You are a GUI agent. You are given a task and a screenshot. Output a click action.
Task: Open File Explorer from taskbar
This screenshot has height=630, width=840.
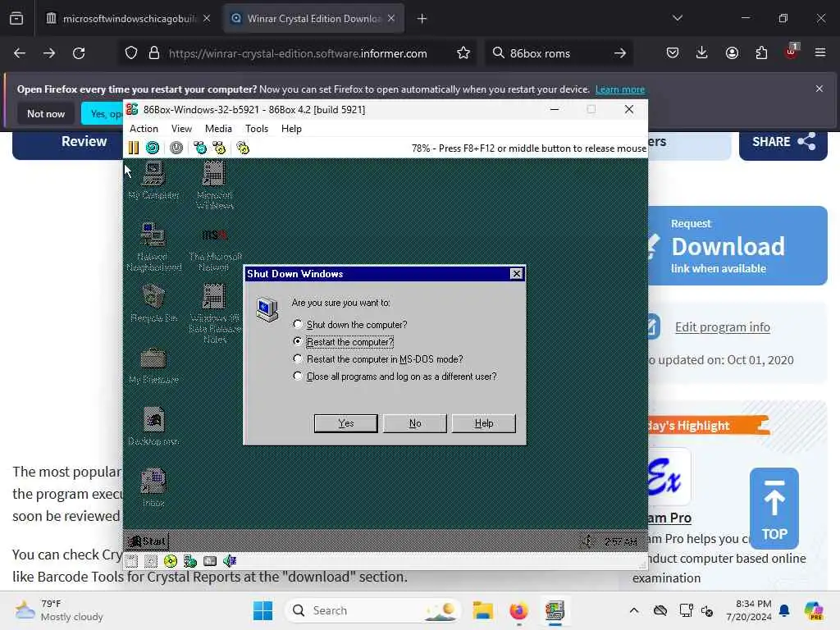[482, 610]
